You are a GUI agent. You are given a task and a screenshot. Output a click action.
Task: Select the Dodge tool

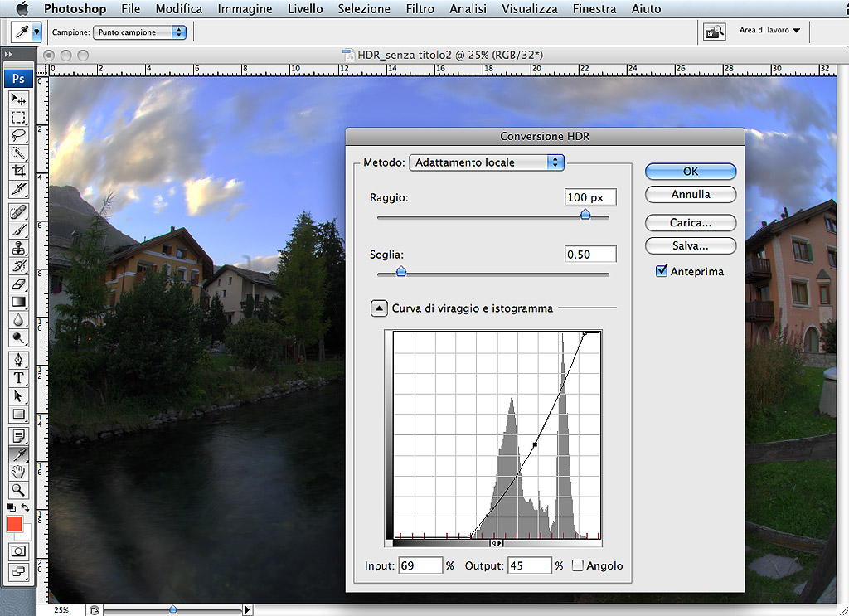(x=18, y=338)
